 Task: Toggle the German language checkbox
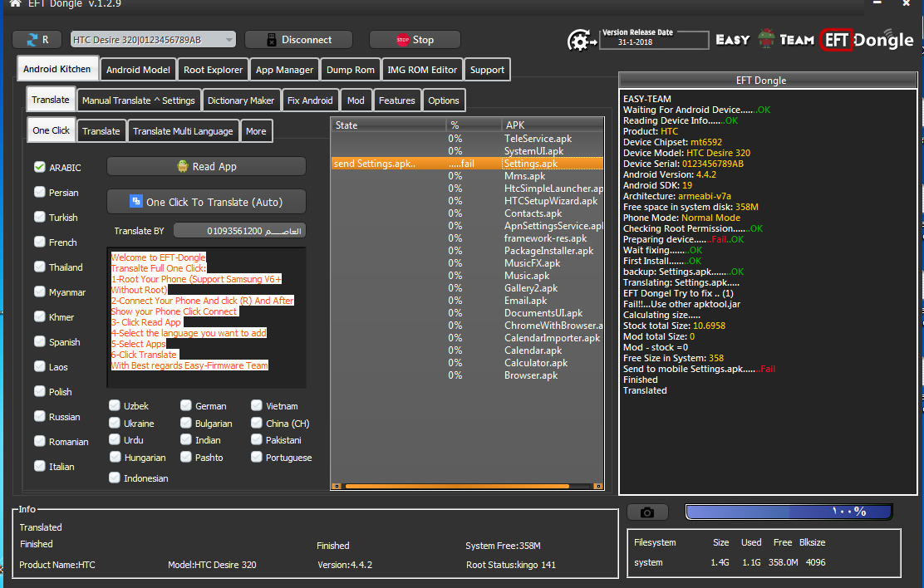point(185,405)
